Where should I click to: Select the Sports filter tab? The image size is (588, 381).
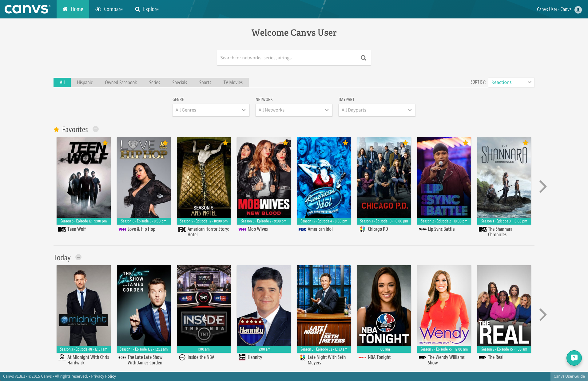point(205,82)
